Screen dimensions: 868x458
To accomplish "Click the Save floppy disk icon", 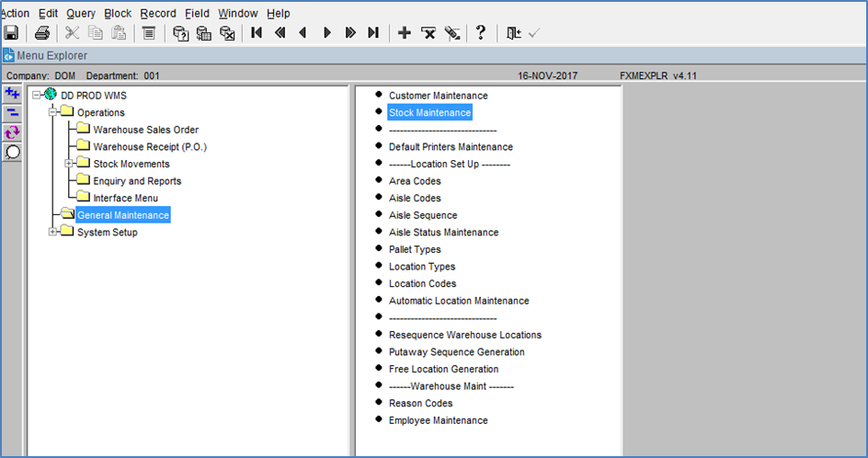I will 11,33.
